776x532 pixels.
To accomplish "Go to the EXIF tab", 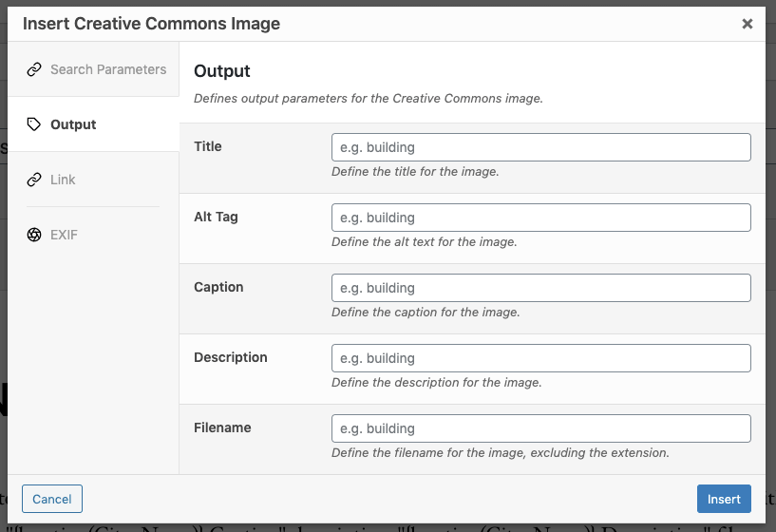I will click(64, 235).
